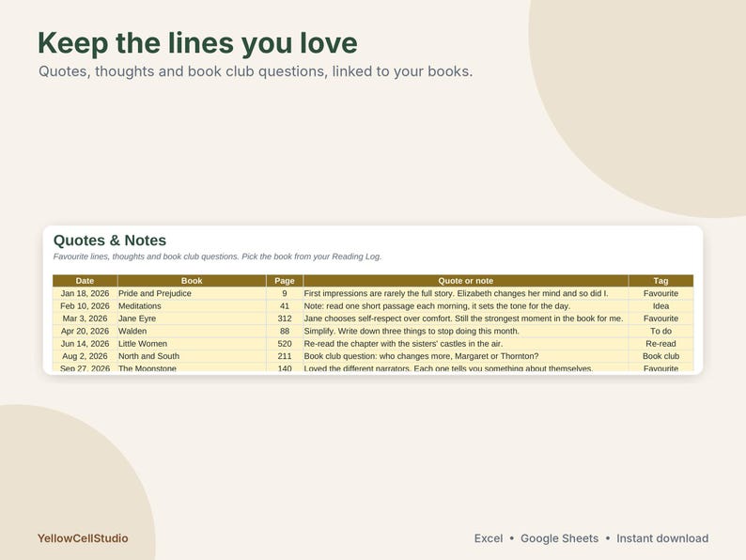Click the 'Walden' book cell
746x560 pixels.
[x=192, y=331]
